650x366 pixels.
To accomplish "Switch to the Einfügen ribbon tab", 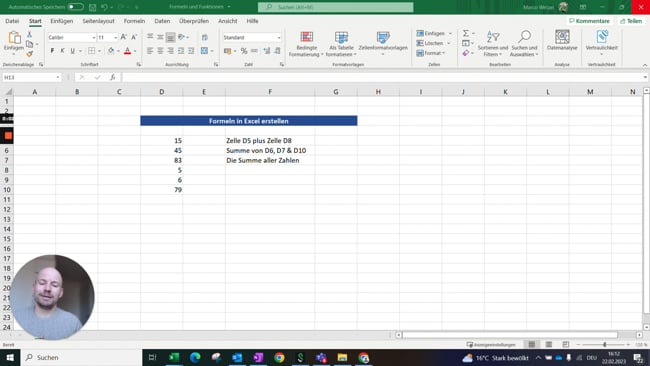I will [62, 21].
